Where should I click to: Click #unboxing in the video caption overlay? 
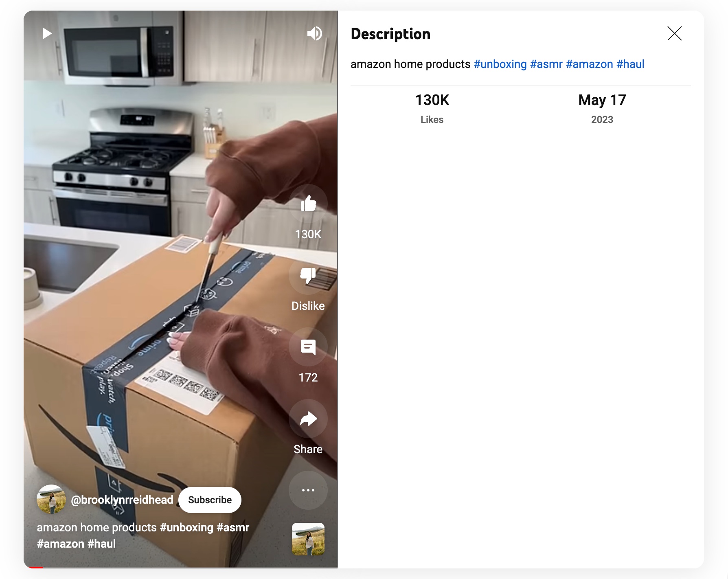coord(186,528)
